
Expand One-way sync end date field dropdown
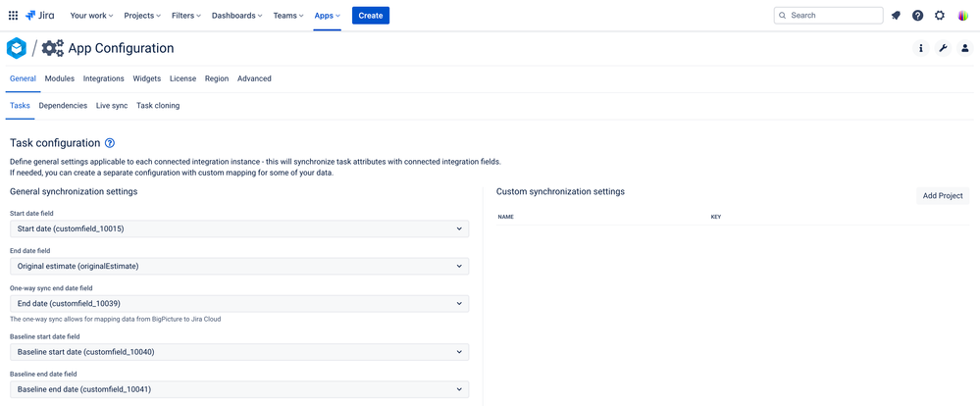pos(239,304)
